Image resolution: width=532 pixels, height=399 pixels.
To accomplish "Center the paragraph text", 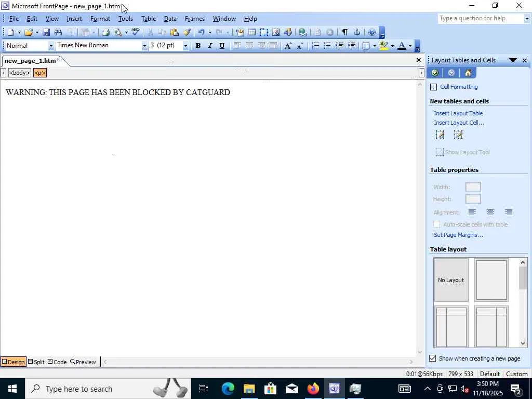I will [249, 46].
